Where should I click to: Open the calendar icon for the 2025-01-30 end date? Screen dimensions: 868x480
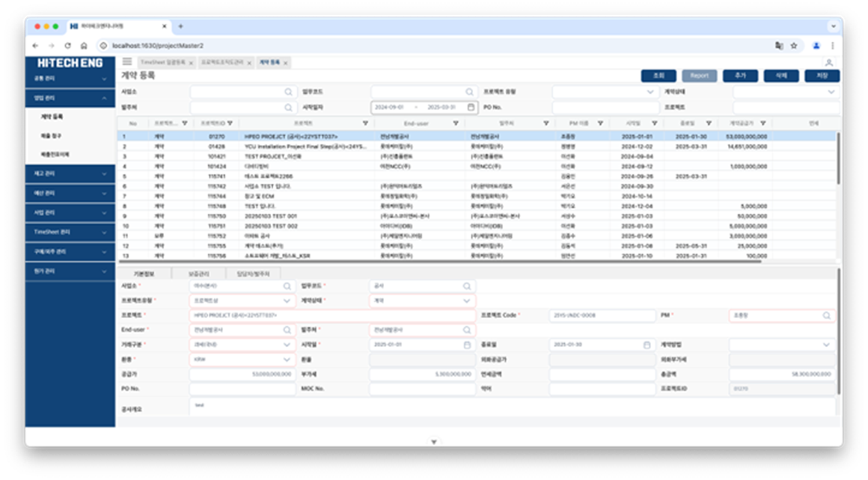point(647,345)
